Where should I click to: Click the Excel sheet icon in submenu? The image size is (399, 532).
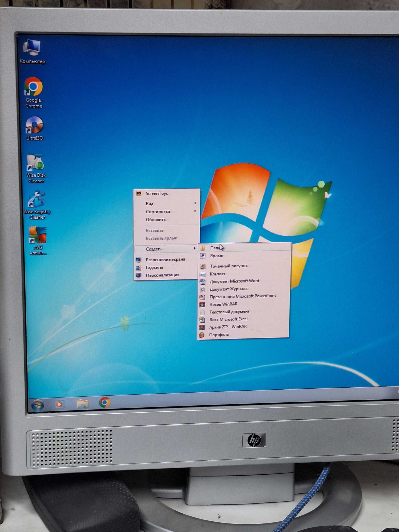click(x=202, y=320)
